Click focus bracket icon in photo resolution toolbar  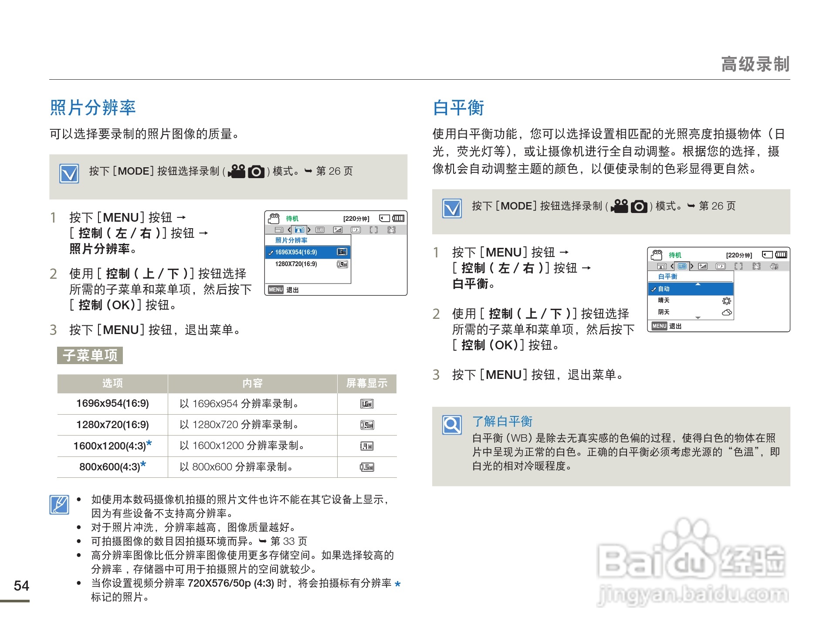373,230
